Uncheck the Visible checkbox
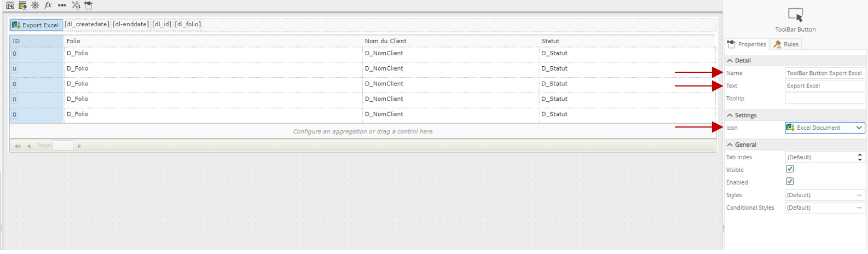 (x=790, y=169)
